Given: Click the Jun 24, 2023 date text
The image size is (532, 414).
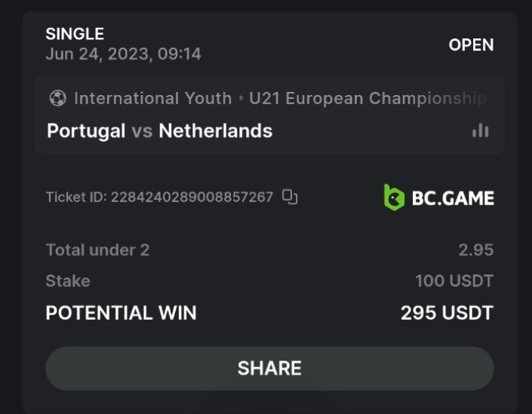Looking at the screenshot, I should [123, 54].
